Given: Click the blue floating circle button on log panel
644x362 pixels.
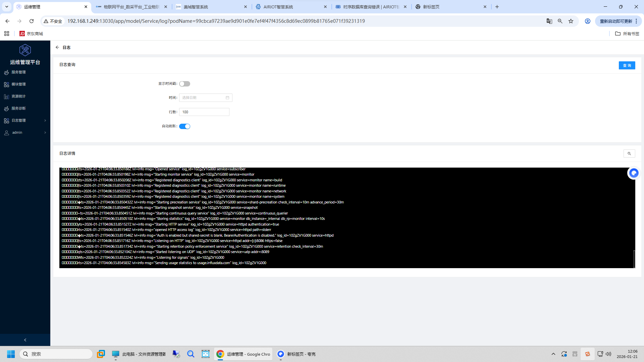Looking at the screenshot, I should click(x=633, y=173).
